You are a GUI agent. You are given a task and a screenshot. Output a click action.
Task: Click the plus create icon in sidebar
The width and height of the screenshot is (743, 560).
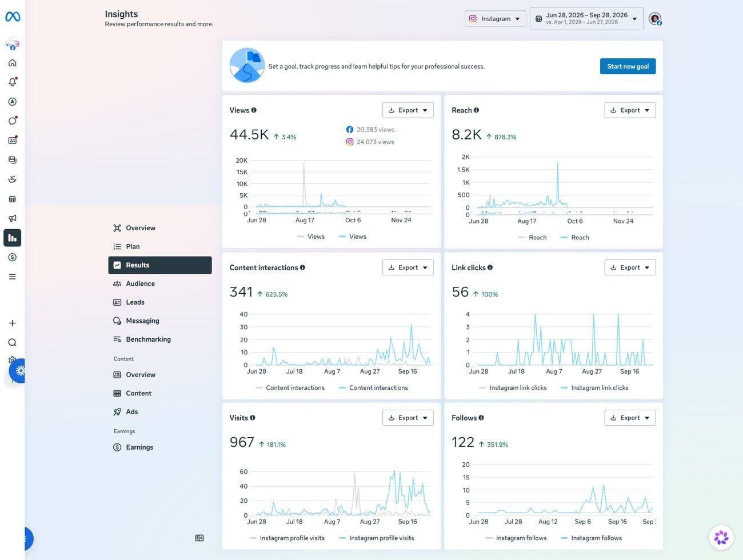tap(13, 323)
